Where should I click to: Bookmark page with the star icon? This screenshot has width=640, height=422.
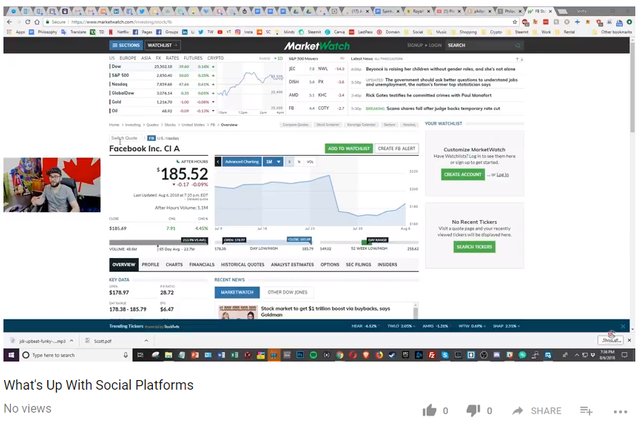[x=515, y=22]
